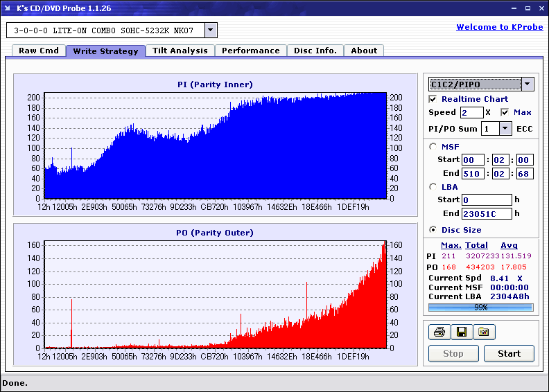Select the Write Strategy tab

click(x=105, y=51)
